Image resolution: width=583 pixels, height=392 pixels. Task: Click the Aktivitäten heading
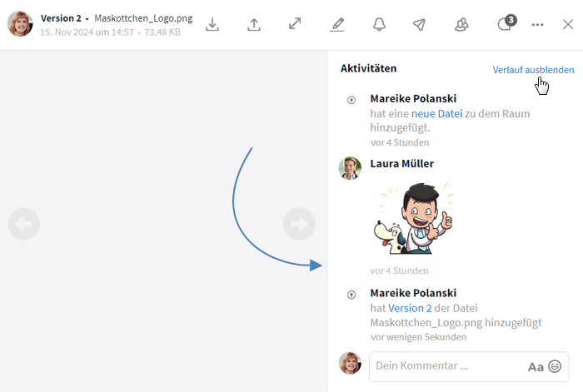[368, 68]
